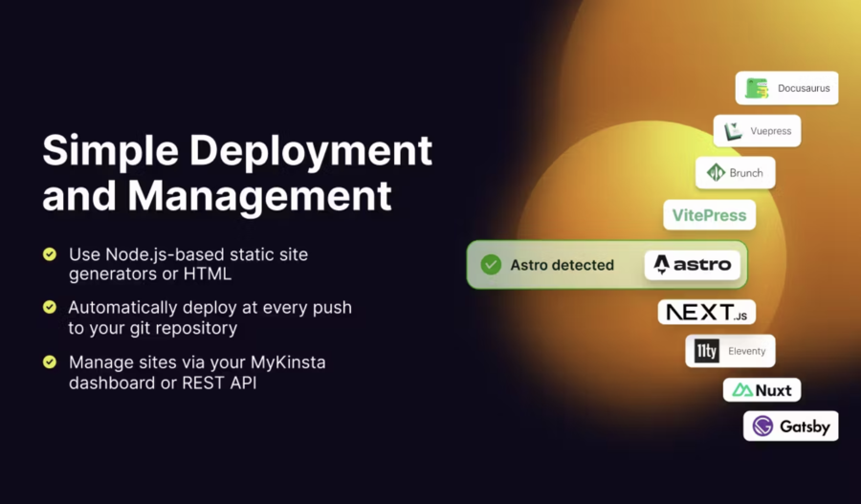Screen dimensions: 861x504
Task: Click the Docusaurus label text
Action: point(803,88)
